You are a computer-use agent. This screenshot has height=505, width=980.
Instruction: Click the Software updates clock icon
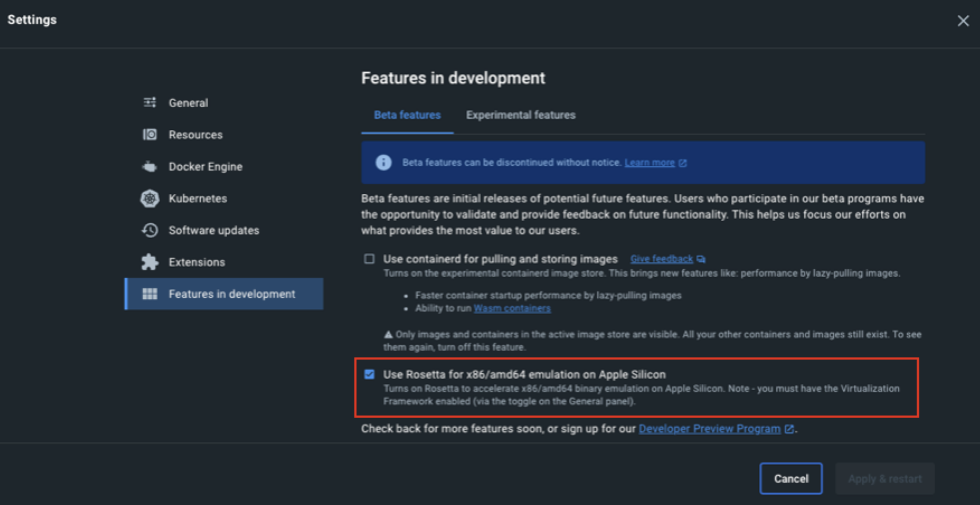(150, 230)
